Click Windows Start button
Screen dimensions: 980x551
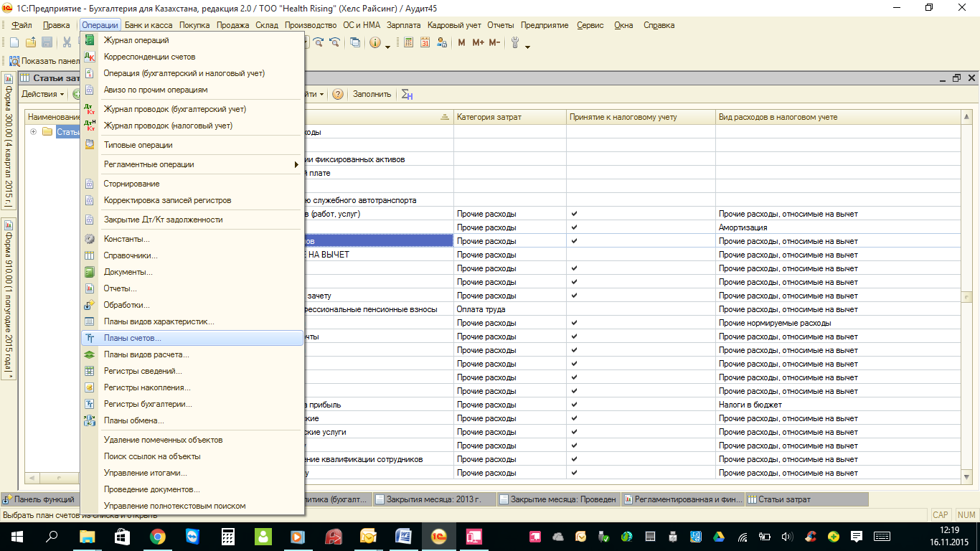click(17, 537)
